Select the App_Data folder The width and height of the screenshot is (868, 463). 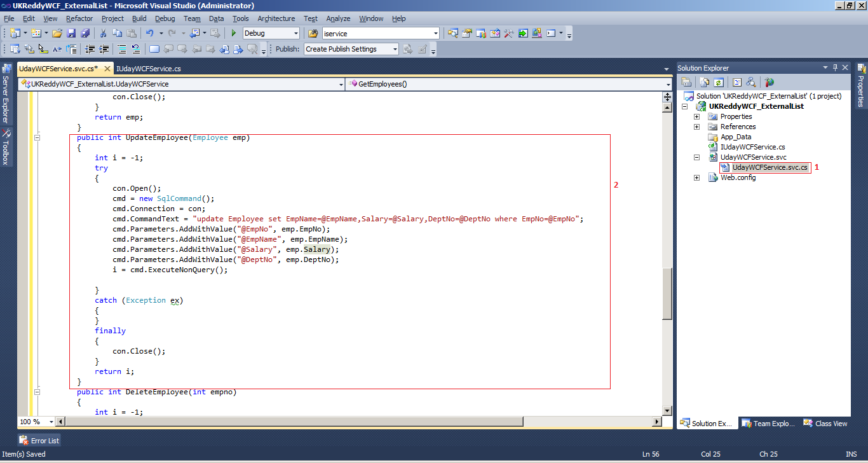click(x=735, y=137)
